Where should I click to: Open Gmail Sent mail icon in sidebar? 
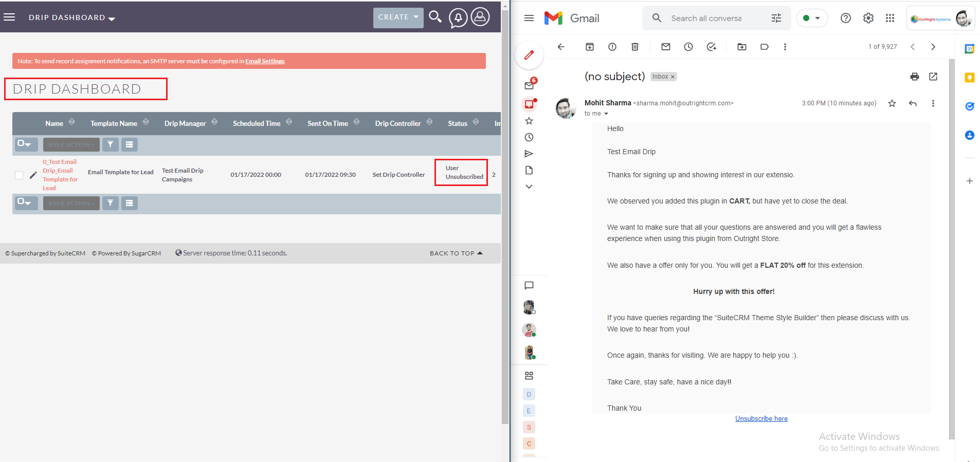[x=529, y=154]
